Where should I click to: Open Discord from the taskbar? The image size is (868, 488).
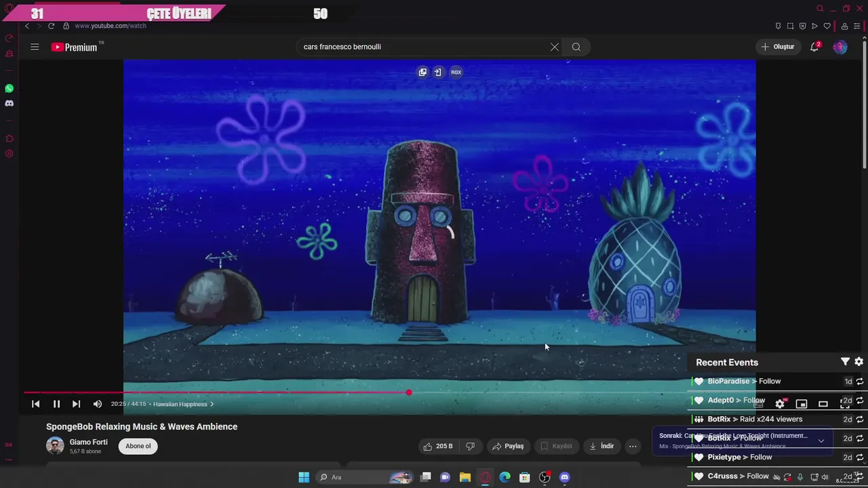564,477
